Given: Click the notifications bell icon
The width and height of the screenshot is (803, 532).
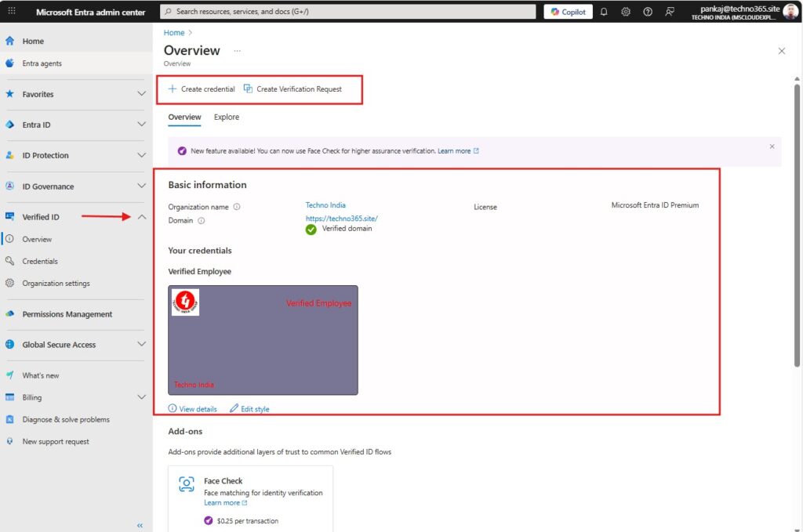Looking at the screenshot, I should pos(604,12).
